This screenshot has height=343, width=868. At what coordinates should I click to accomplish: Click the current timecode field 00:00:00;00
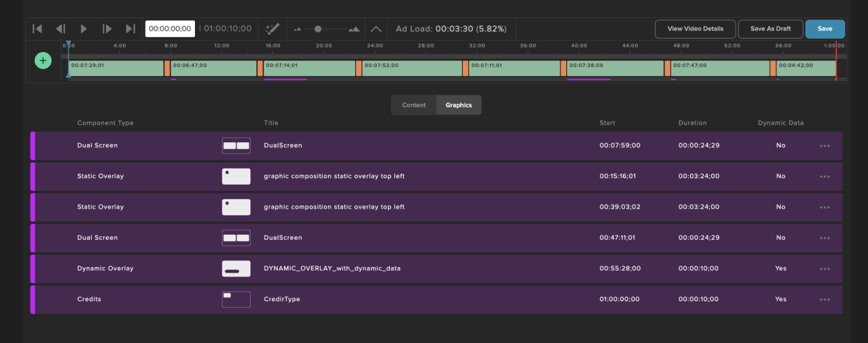pos(170,29)
